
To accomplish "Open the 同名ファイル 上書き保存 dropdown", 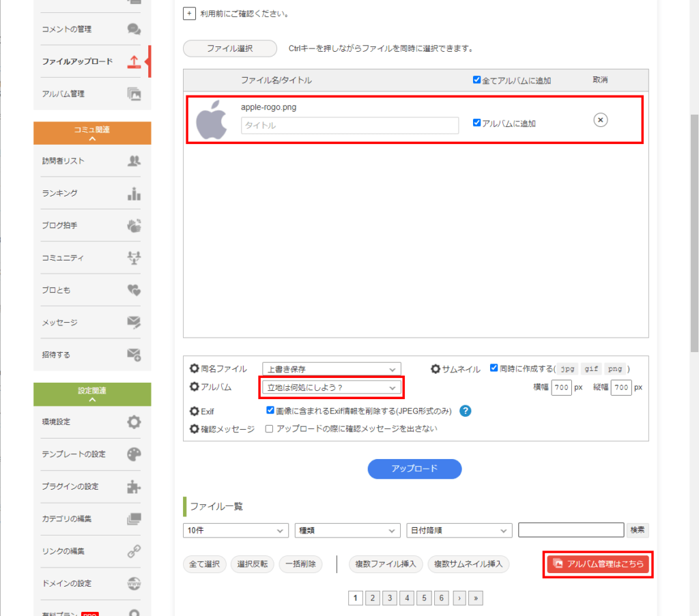I will (332, 369).
